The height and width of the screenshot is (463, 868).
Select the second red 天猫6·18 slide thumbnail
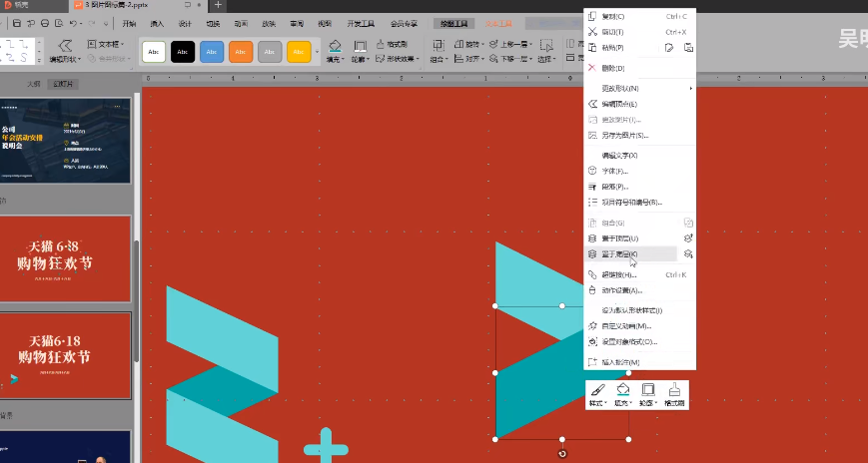click(x=65, y=355)
